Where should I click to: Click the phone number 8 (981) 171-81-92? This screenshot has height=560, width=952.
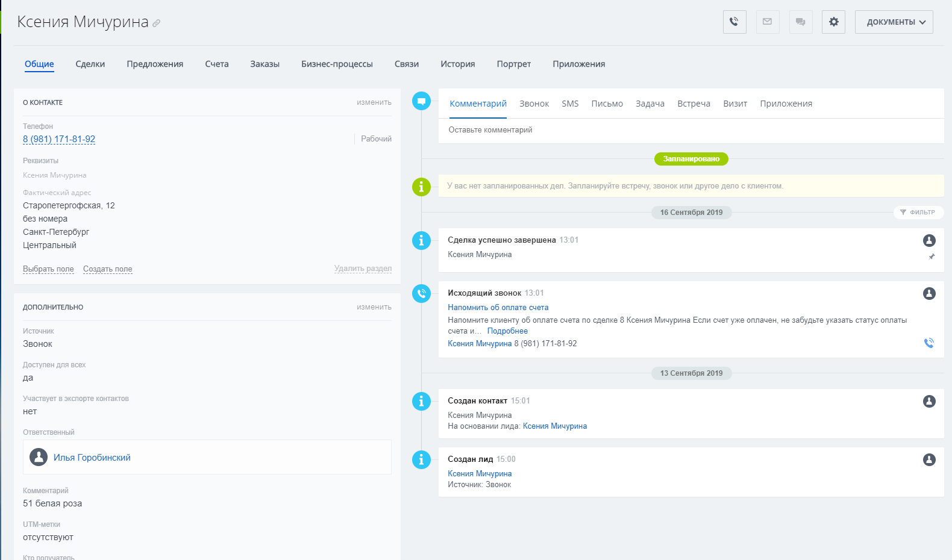tap(59, 139)
